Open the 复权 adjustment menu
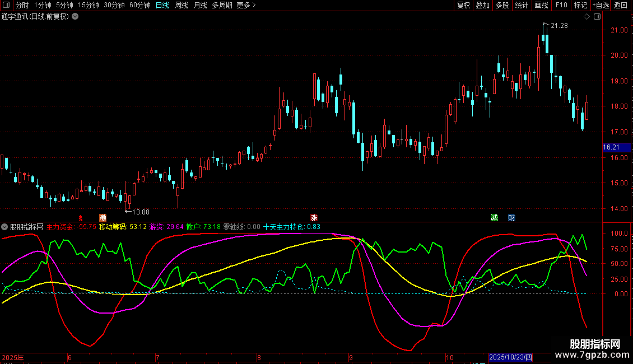Viewport: 633px width, 364px height. pyautogui.click(x=463, y=5)
